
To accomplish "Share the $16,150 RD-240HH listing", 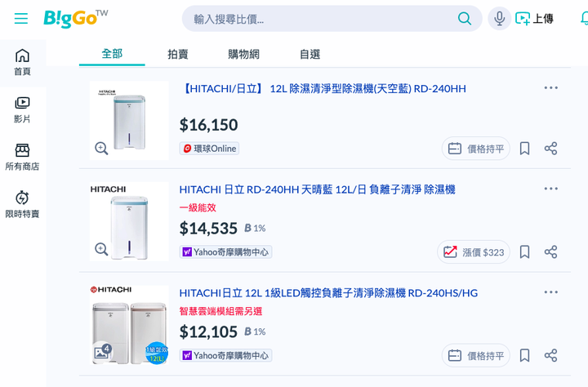I will [550, 149].
